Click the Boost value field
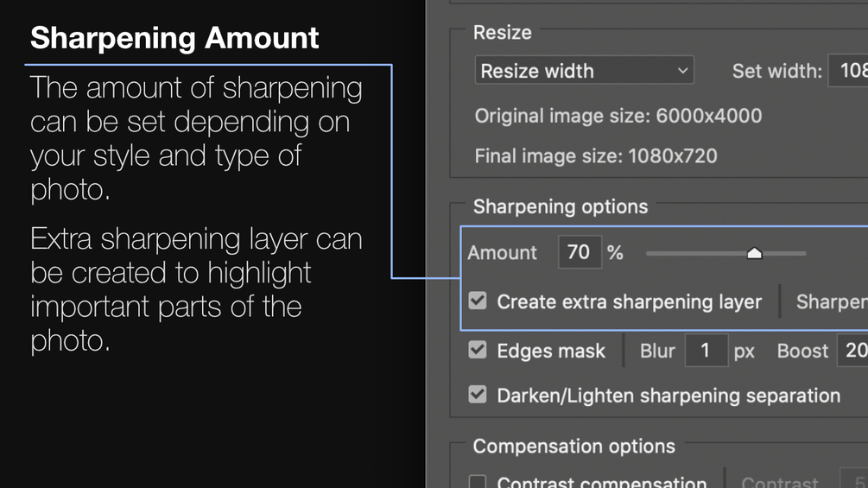Image resolution: width=868 pixels, height=488 pixels. (854, 351)
